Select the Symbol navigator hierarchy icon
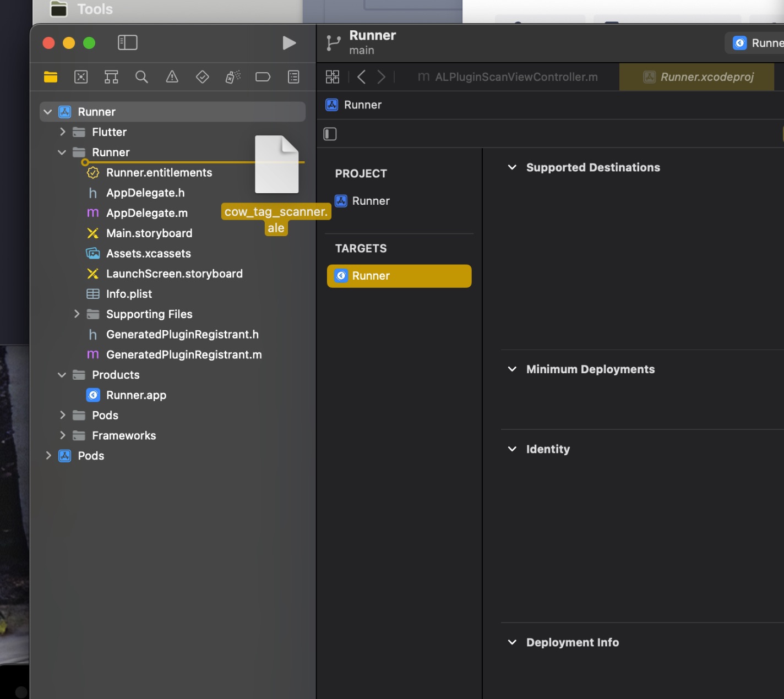The width and height of the screenshot is (784, 699). point(111,77)
